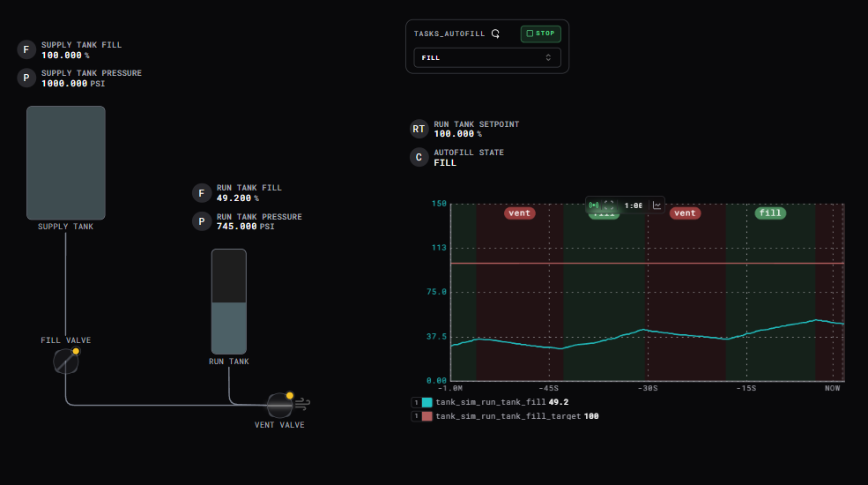Image resolution: width=868 pixels, height=485 pixels.
Task: Click the RUN TANK label under tank
Action: pos(228,362)
